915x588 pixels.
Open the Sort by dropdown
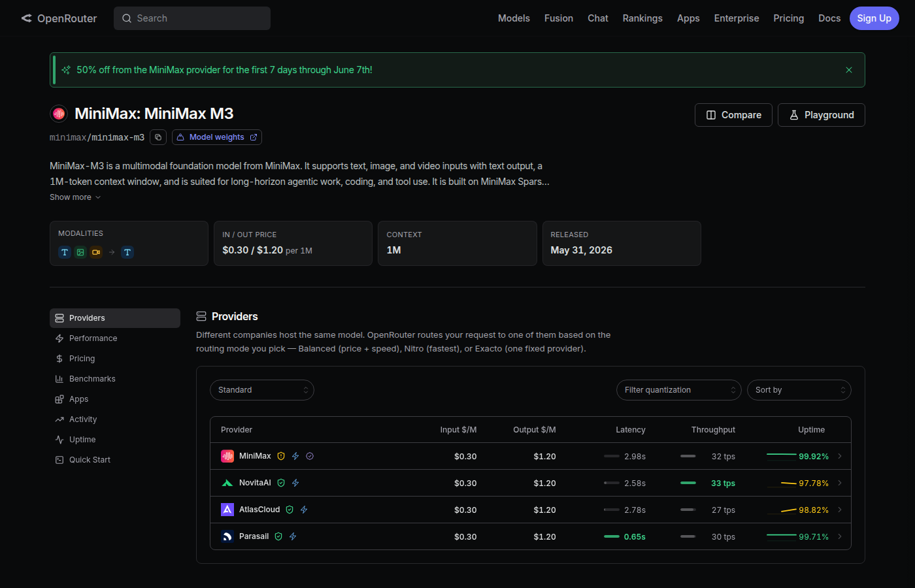click(x=799, y=390)
